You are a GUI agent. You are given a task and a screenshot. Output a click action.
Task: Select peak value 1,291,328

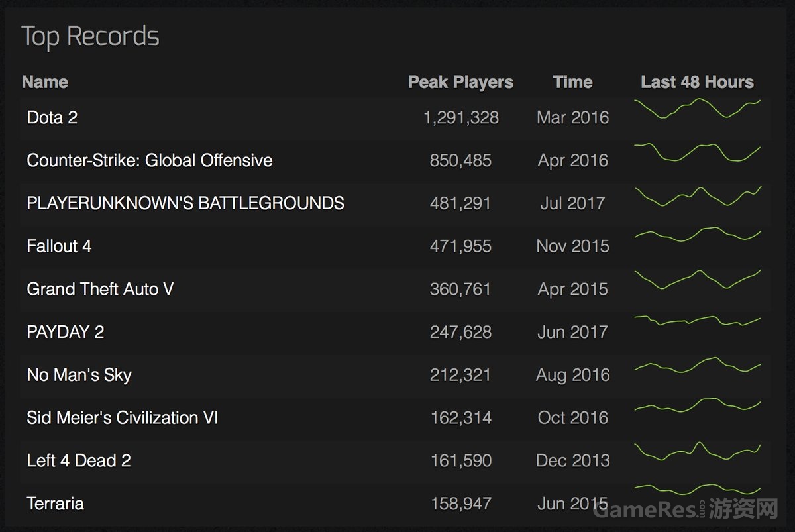(461, 117)
